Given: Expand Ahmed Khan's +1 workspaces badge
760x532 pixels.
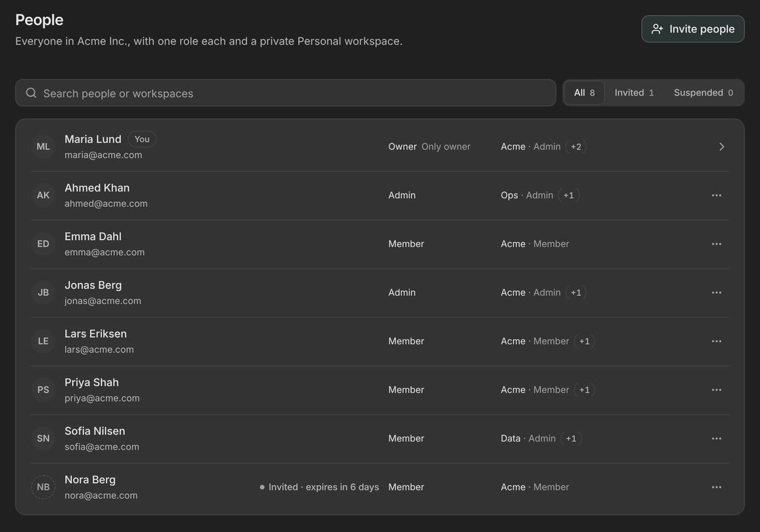Looking at the screenshot, I should (569, 195).
